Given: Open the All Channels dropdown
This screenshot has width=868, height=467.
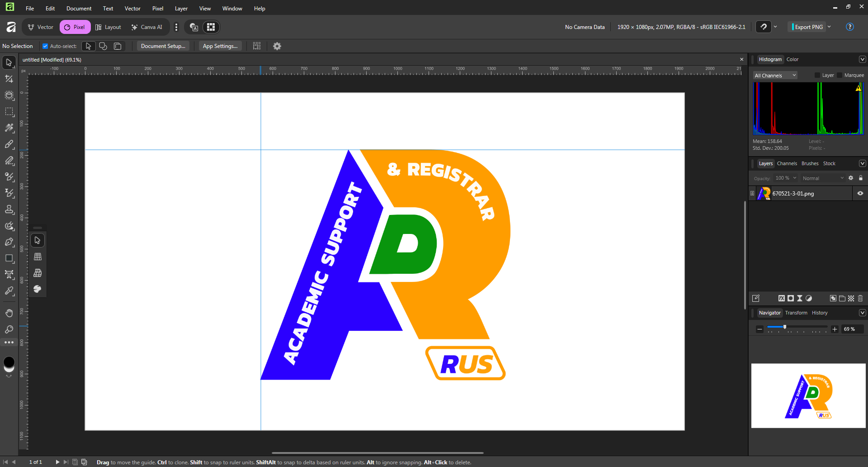Looking at the screenshot, I should (x=774, y=76).
